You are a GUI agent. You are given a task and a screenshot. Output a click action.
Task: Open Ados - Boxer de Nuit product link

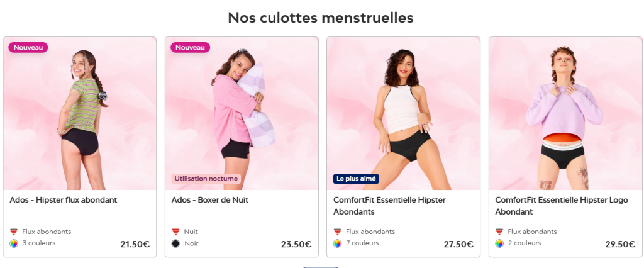[210, 200]
